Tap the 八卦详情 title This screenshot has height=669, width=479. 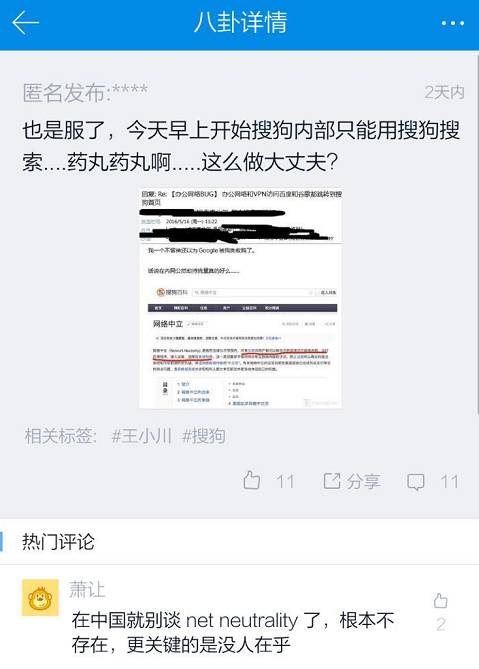click(x=241, y=23)
